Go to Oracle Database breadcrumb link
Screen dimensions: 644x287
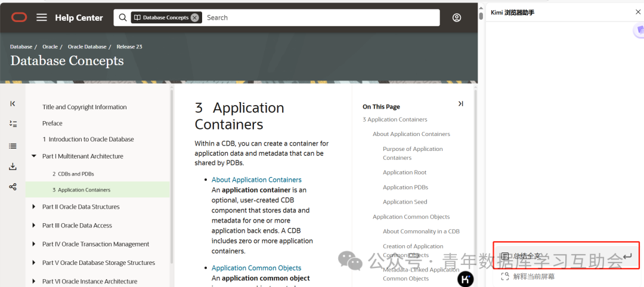click(x=87, y=47)
